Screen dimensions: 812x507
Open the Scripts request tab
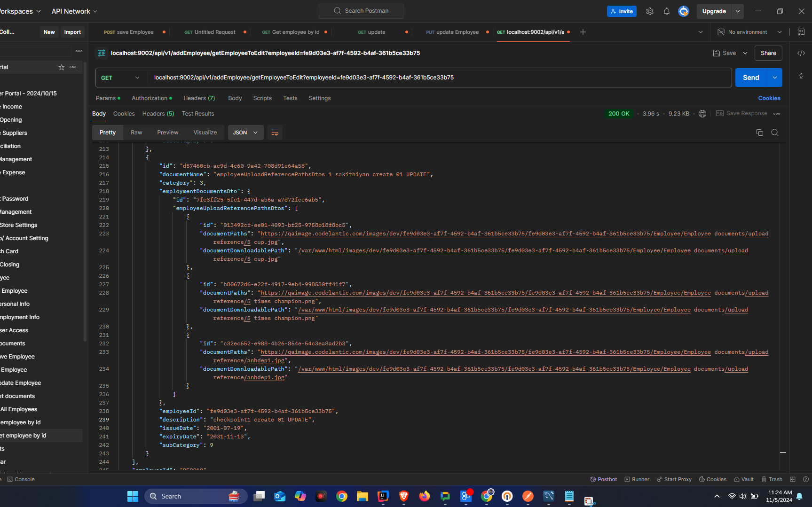pos(262,98)
